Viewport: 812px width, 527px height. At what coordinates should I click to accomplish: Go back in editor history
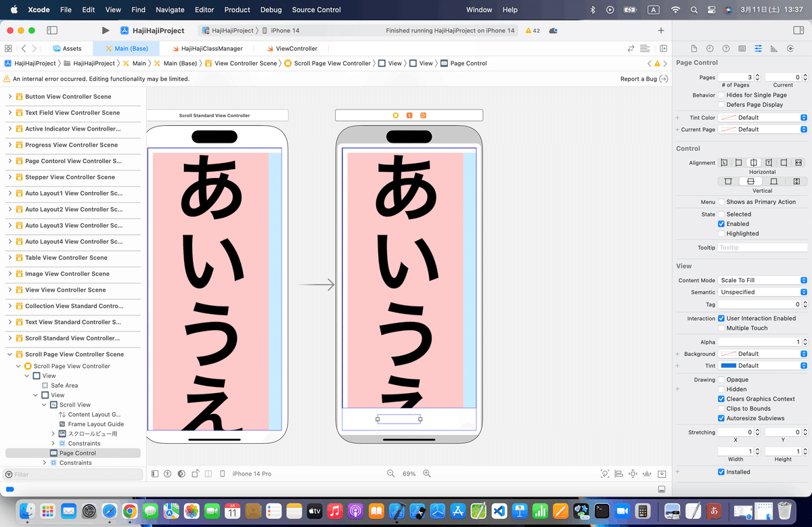point(24,49)
